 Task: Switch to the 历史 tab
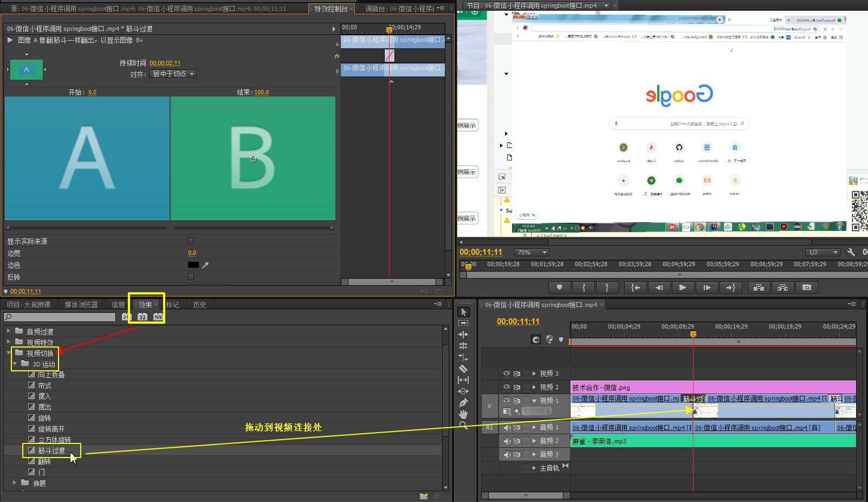click(x=199, y=305)
